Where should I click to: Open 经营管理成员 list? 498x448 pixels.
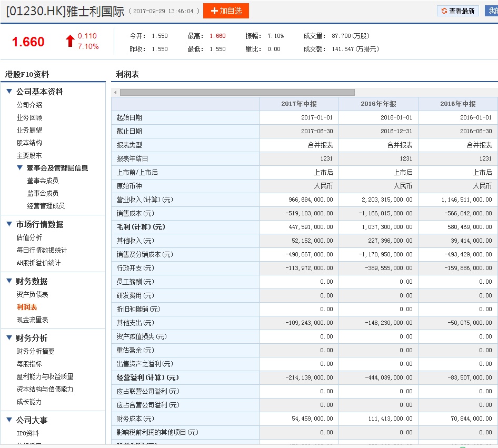point(46,206)
